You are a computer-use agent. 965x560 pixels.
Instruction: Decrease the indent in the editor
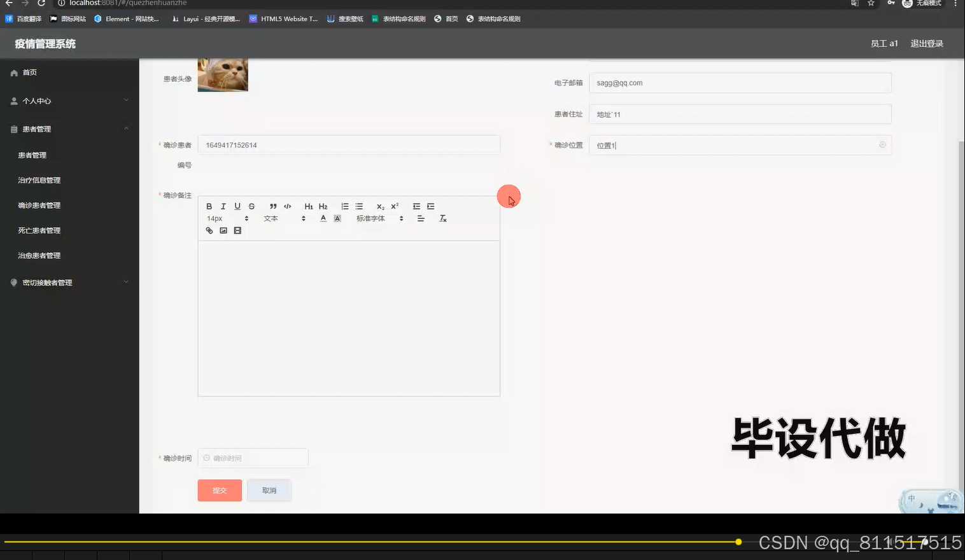416,206
